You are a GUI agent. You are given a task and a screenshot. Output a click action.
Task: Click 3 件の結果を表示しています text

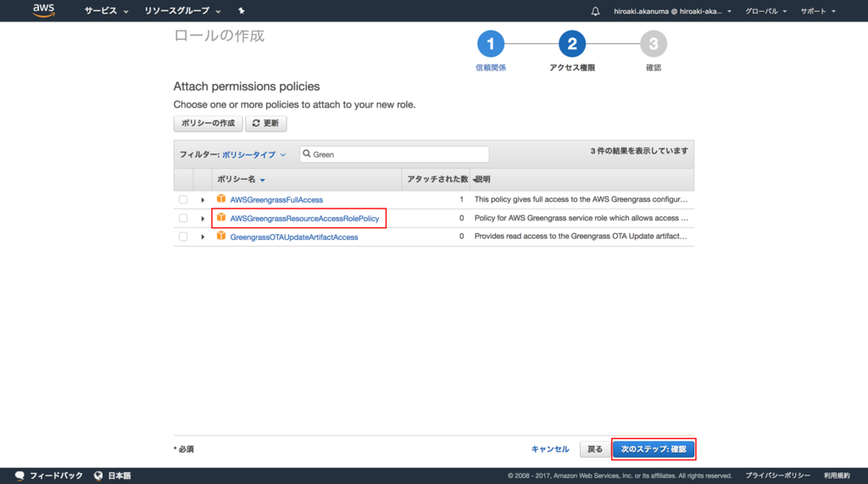click(x=639, y=151)
